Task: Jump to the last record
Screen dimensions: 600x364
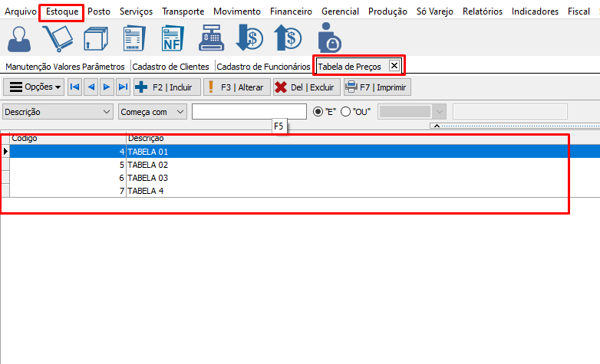Action: [123, 87]
